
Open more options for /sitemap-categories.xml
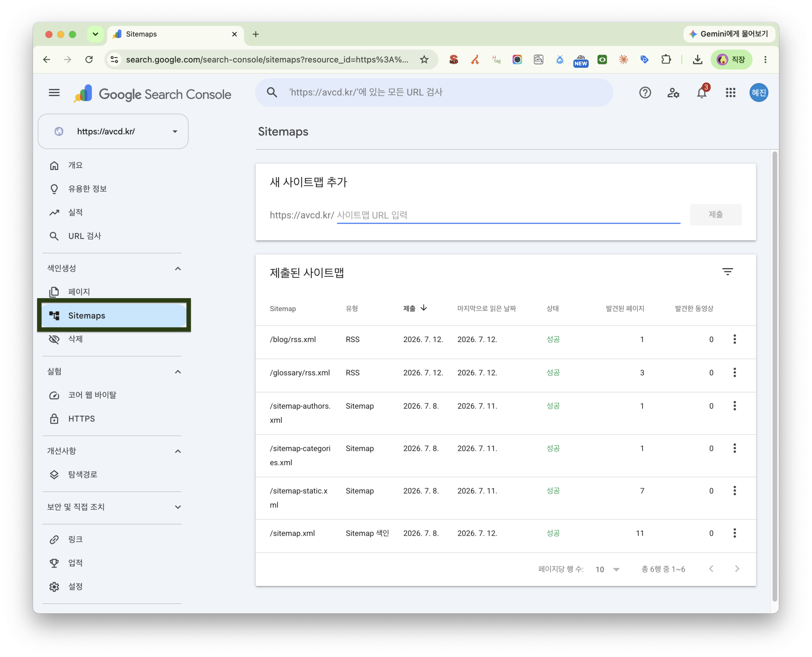click(734, 448)
